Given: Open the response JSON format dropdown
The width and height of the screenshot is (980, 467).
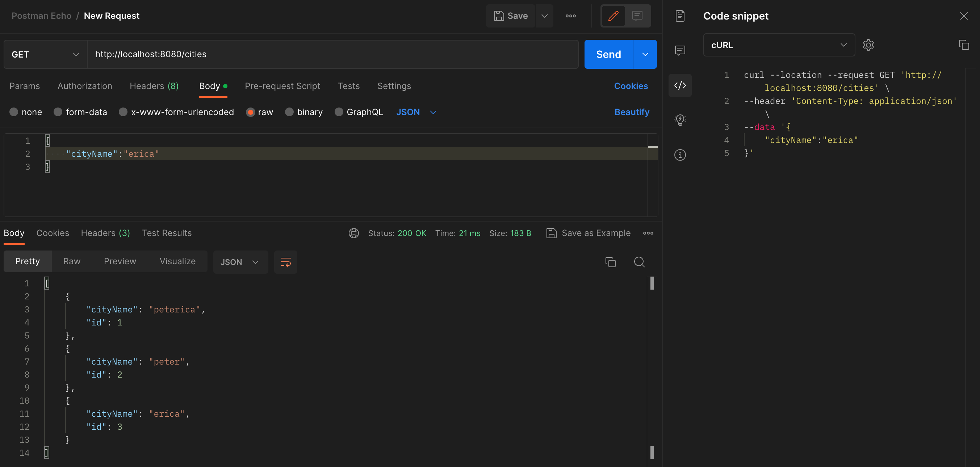Looking at the screenshot, I should pos(240,262).
